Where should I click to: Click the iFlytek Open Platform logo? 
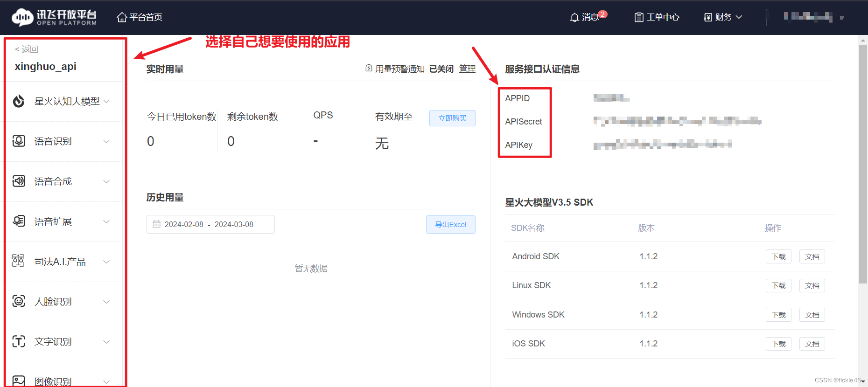54,17
